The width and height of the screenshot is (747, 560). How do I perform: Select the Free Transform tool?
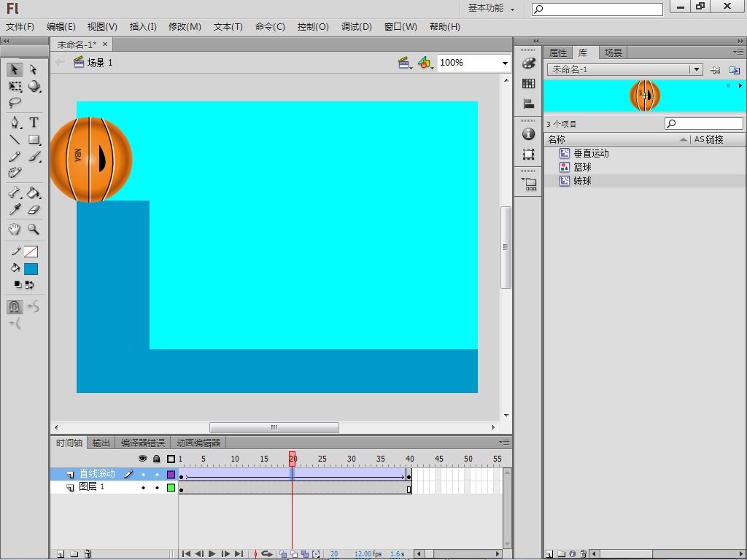15,86
